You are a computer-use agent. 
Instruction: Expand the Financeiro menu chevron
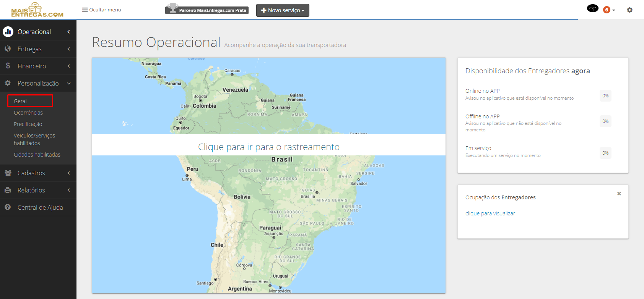coord(69,66)
